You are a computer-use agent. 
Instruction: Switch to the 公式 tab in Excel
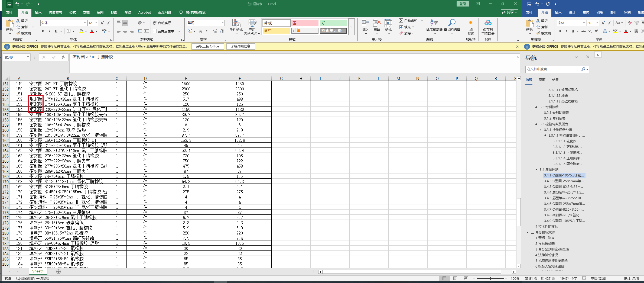(x=72, y=12)
